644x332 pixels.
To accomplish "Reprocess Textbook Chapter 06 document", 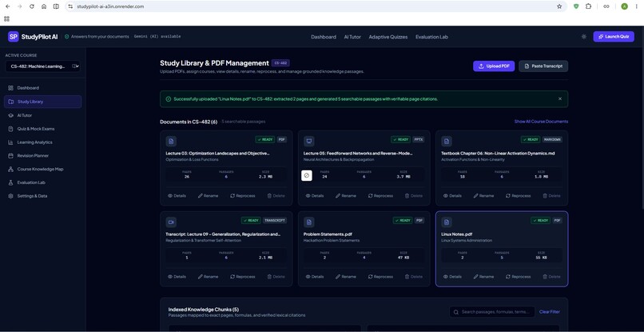I will pyautogui.click(x=518, y=196).
